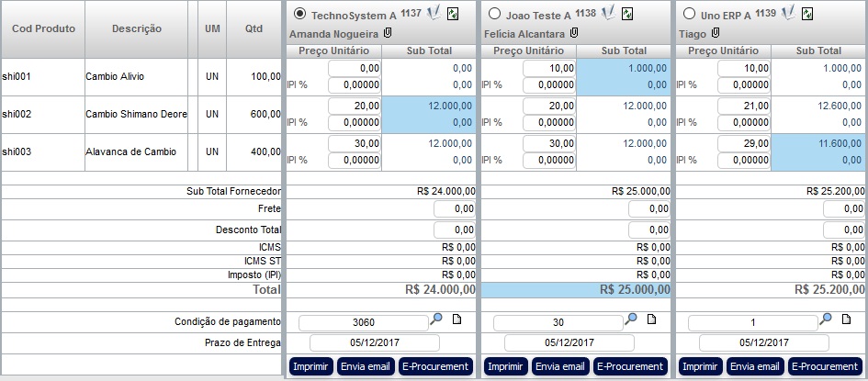Click Uno ERP unit price field for shi002
868x381 pixels.
745,106
